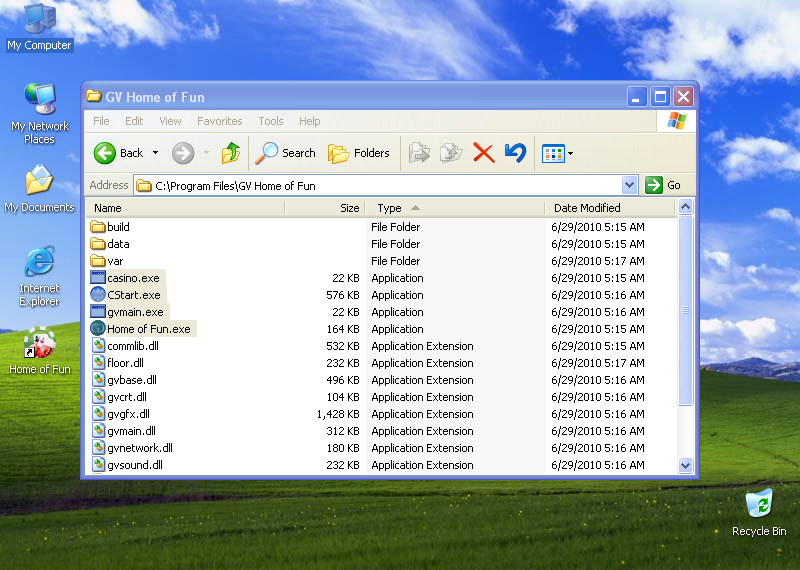Close the GV Home of Fun window

click(x=684, y=96)
